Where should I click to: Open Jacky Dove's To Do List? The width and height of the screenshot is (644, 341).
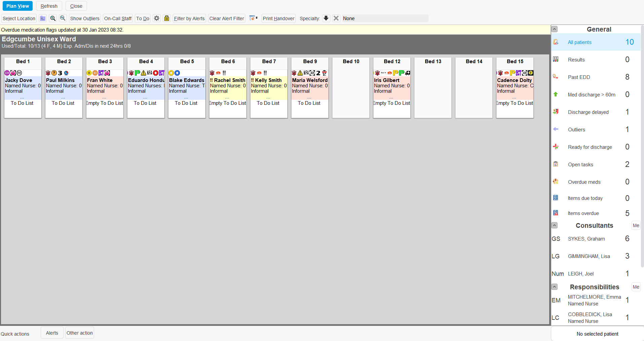(x=22, y=103)
